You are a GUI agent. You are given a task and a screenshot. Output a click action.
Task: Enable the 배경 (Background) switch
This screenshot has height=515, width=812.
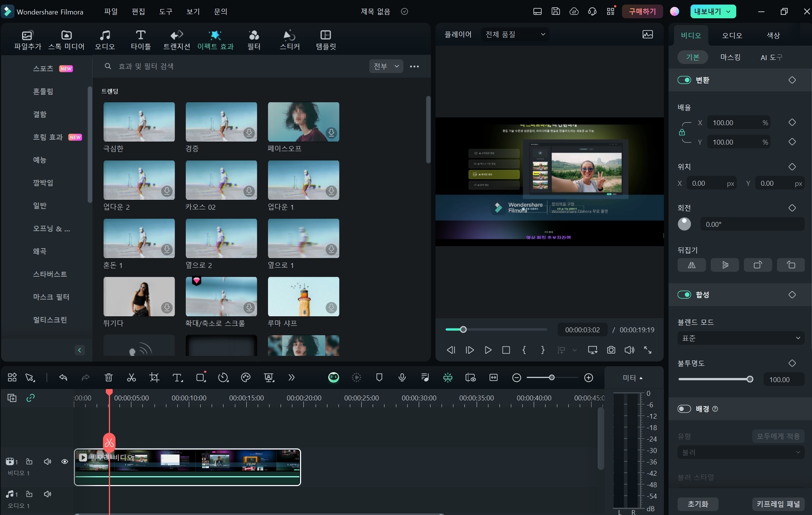(684, 409)
